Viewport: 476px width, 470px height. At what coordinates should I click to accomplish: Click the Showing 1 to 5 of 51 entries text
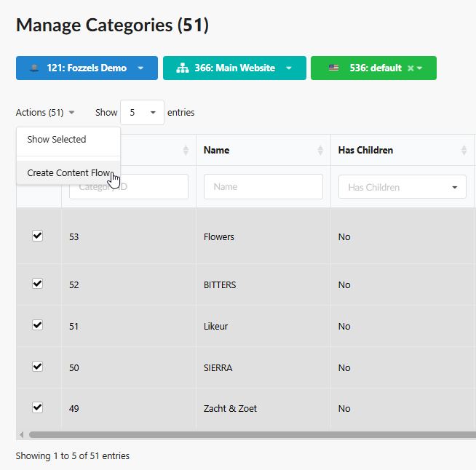click(73, 455)
